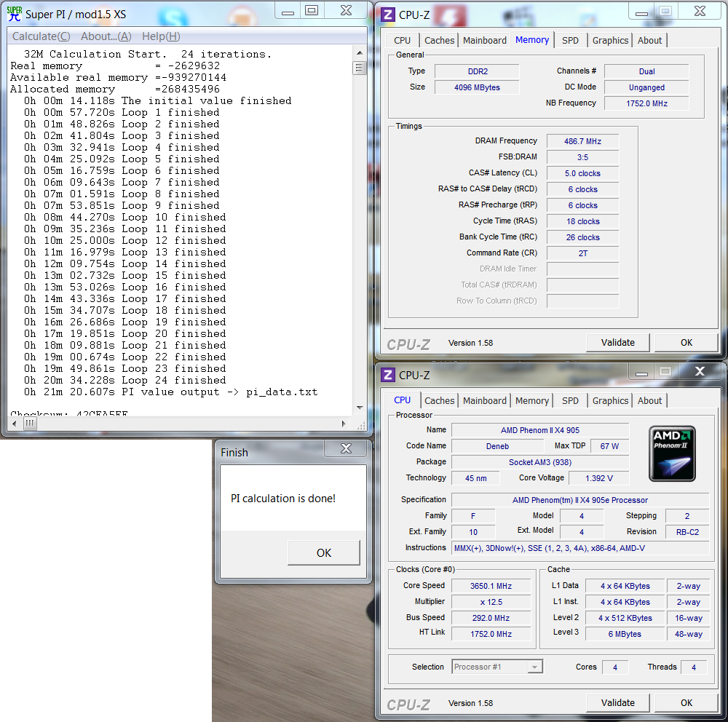
Task: Click the PI value output pi_data.txt line
Action: [171, 392]
